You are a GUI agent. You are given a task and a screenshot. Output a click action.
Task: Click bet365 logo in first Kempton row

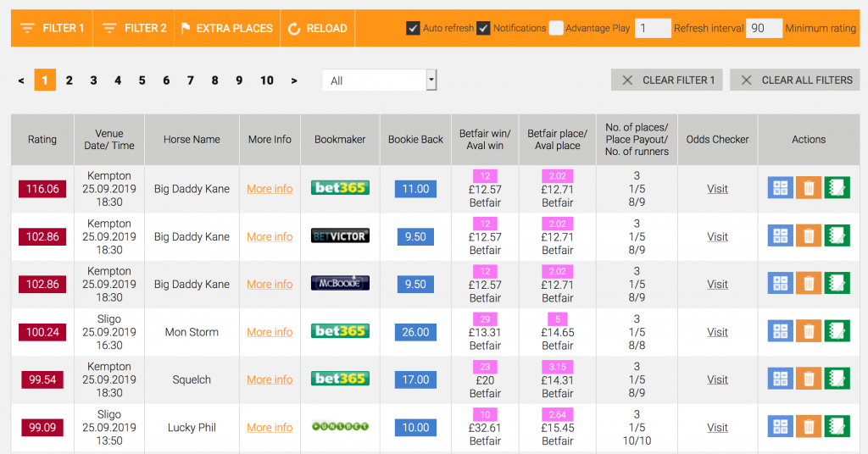[340, 188]
